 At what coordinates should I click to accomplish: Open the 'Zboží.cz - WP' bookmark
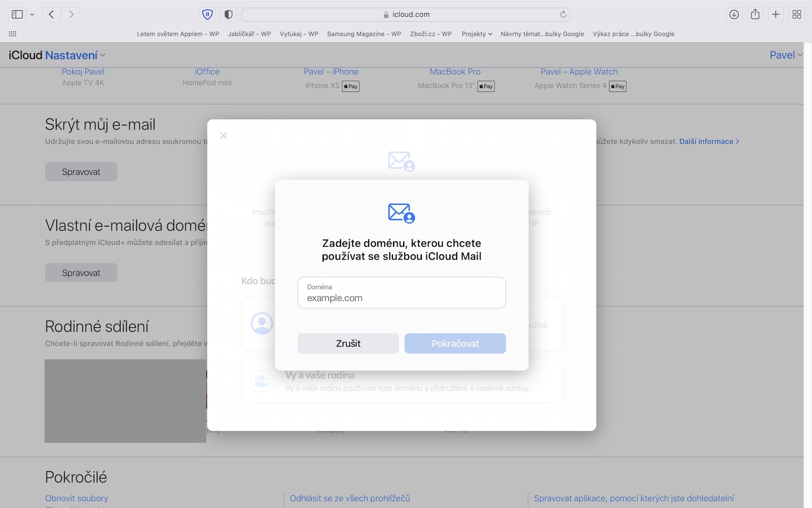point(431,34)
